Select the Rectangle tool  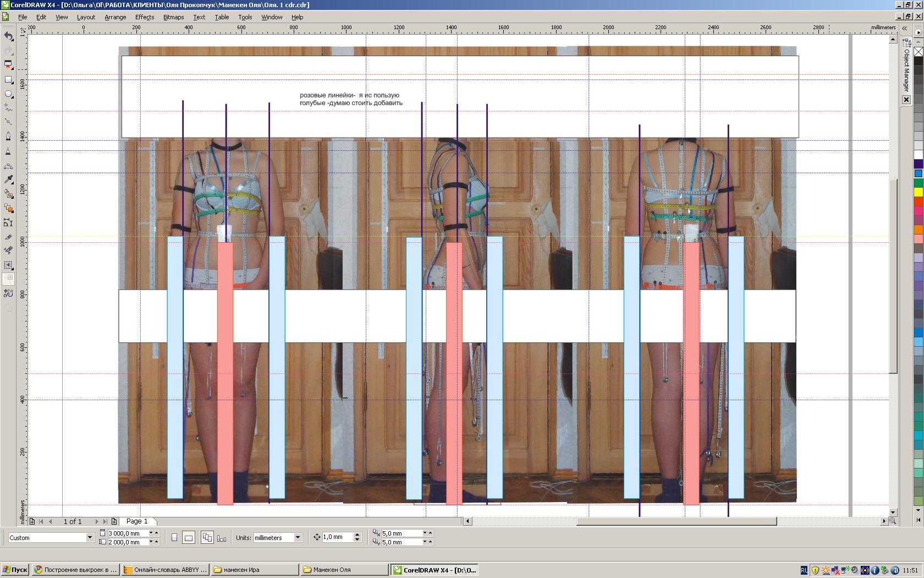click(8, 80)
